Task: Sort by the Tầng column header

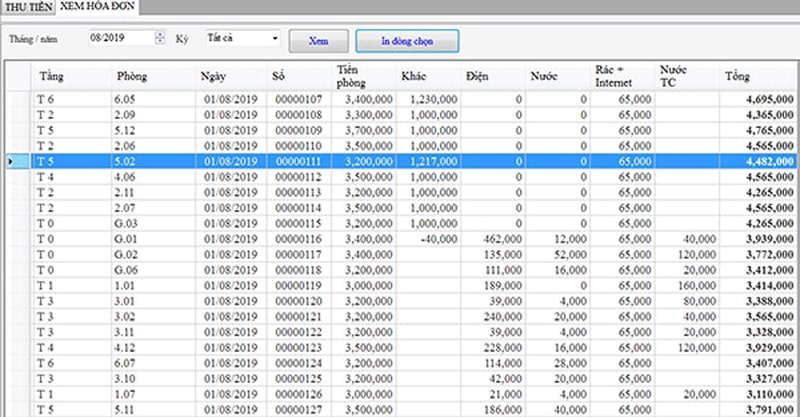Action: point(71,76)
